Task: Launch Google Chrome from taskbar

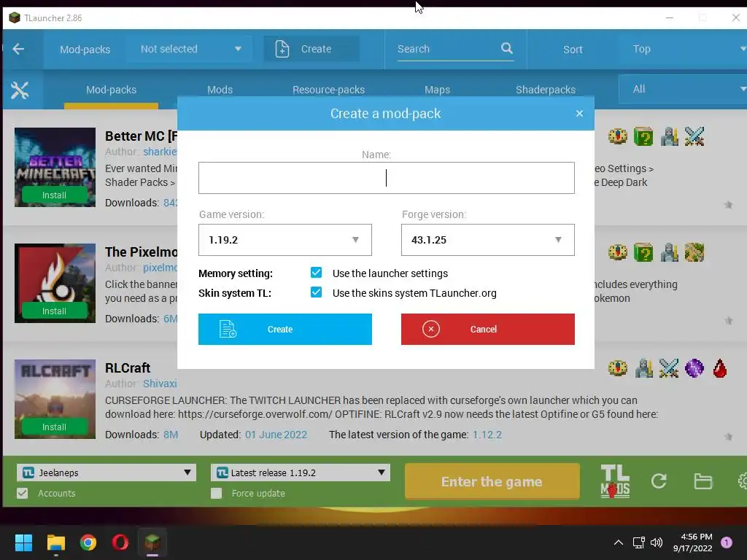Action: 88,542
